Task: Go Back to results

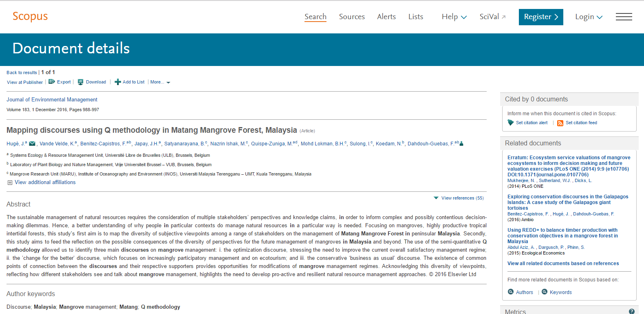Action: [22, 72]
